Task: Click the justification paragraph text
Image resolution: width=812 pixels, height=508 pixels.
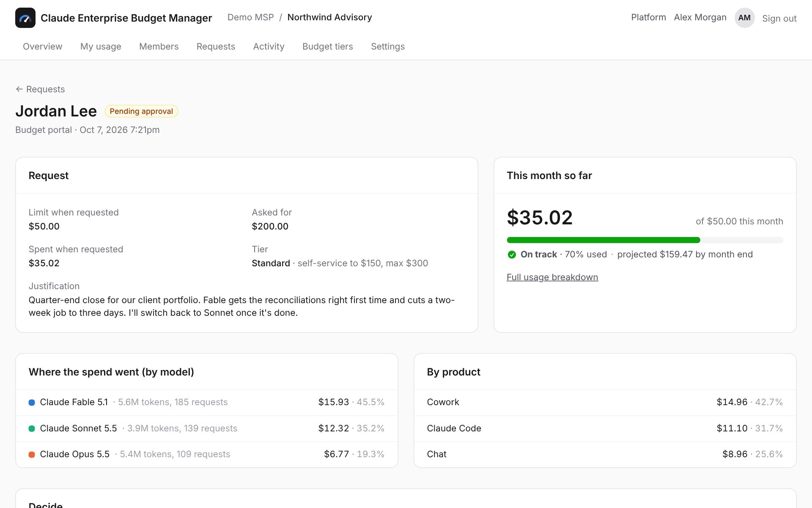Action: (x=241, y=306)
